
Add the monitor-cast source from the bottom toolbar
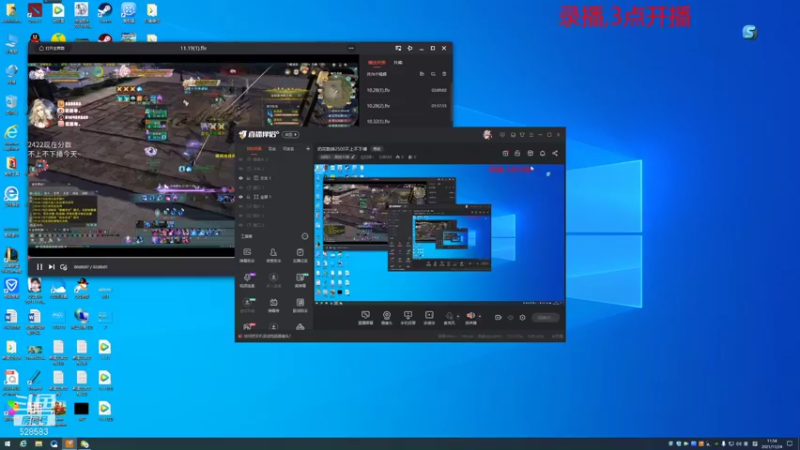(408, 318)
